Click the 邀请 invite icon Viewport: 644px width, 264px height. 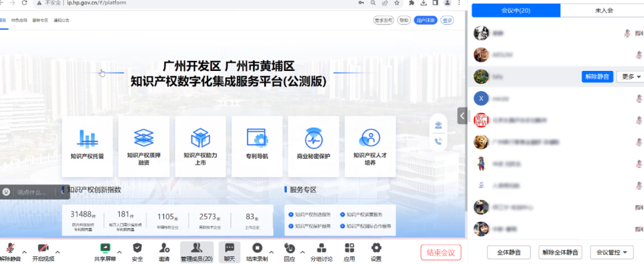[164, 248]
